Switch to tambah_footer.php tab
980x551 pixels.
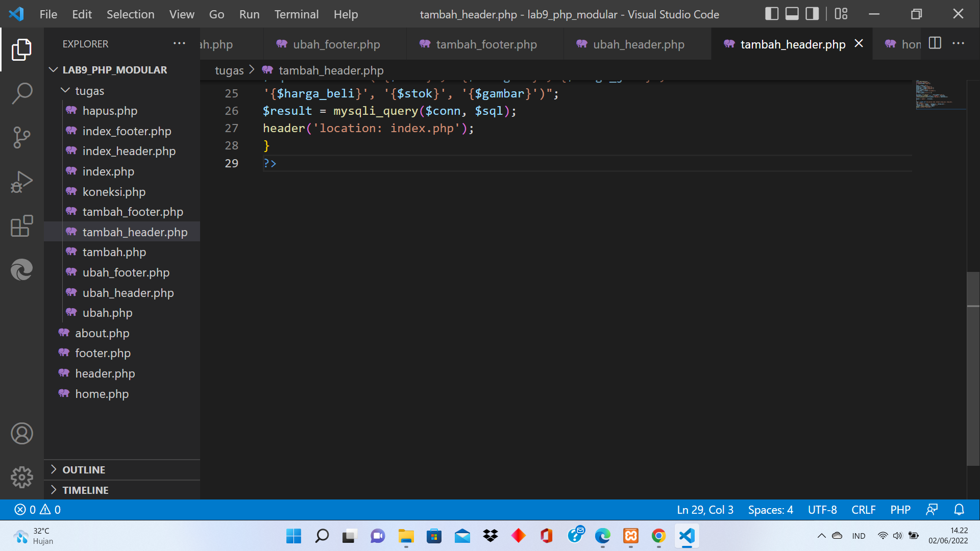click(485, 44)
